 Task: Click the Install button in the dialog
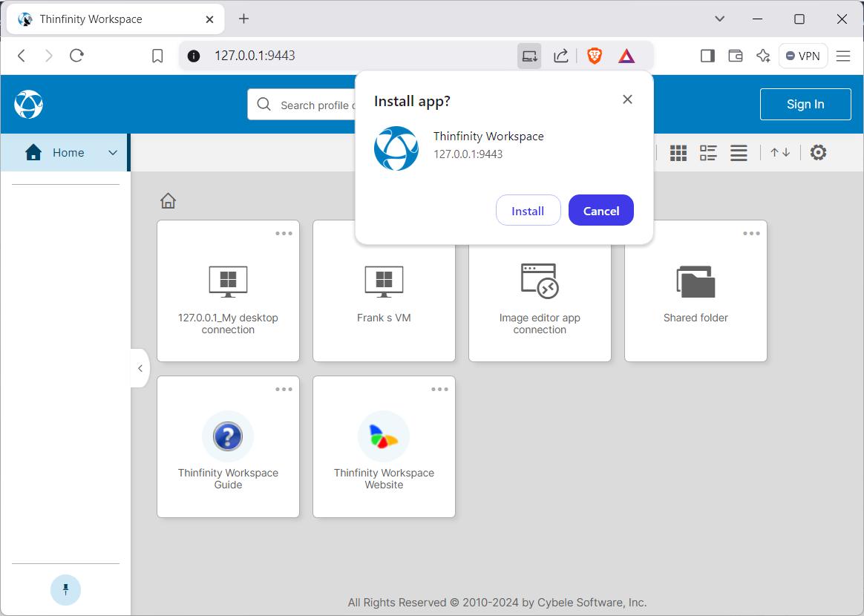[x=528, y=211]
